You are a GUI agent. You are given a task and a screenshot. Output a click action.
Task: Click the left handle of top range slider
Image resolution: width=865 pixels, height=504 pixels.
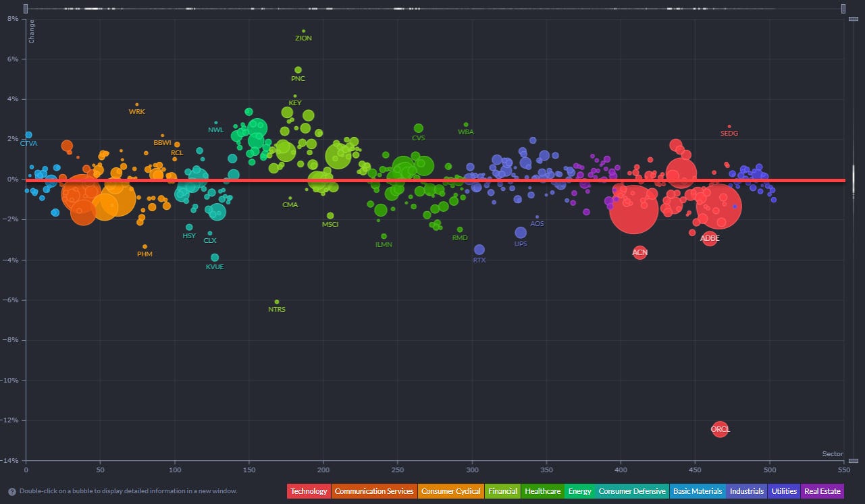coord(26,9)
